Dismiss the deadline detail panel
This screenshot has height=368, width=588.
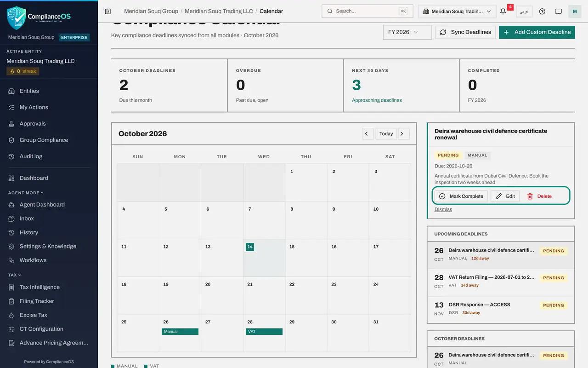point(443,209)
